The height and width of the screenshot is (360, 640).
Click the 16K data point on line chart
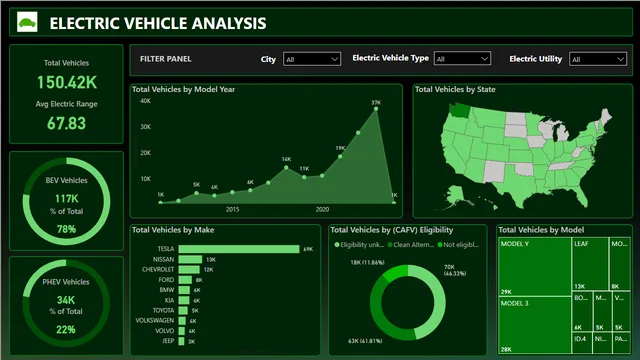pyautogui.click(x=286, y=167)
